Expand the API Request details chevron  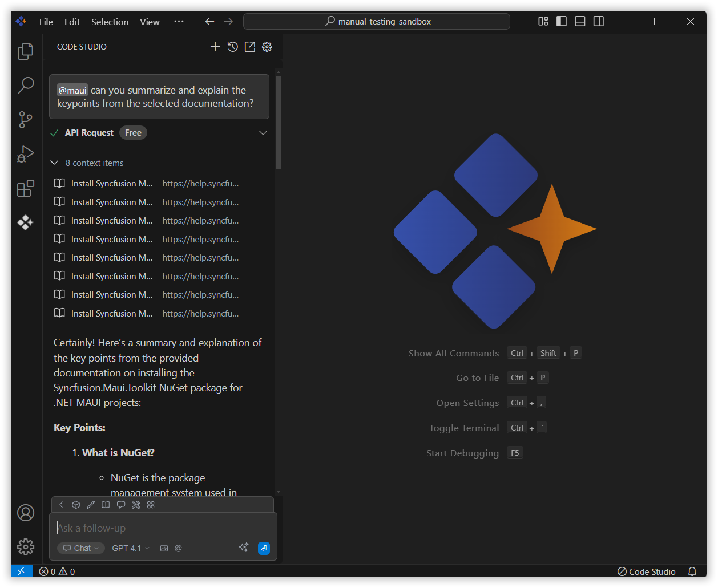pyautogui.click(x=263, y=133)
